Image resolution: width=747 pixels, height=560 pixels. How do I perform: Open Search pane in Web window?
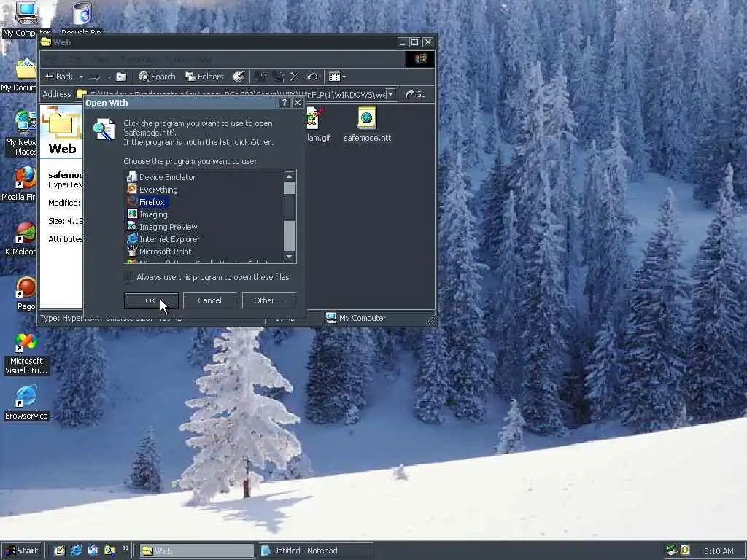[x=158, y=77]
